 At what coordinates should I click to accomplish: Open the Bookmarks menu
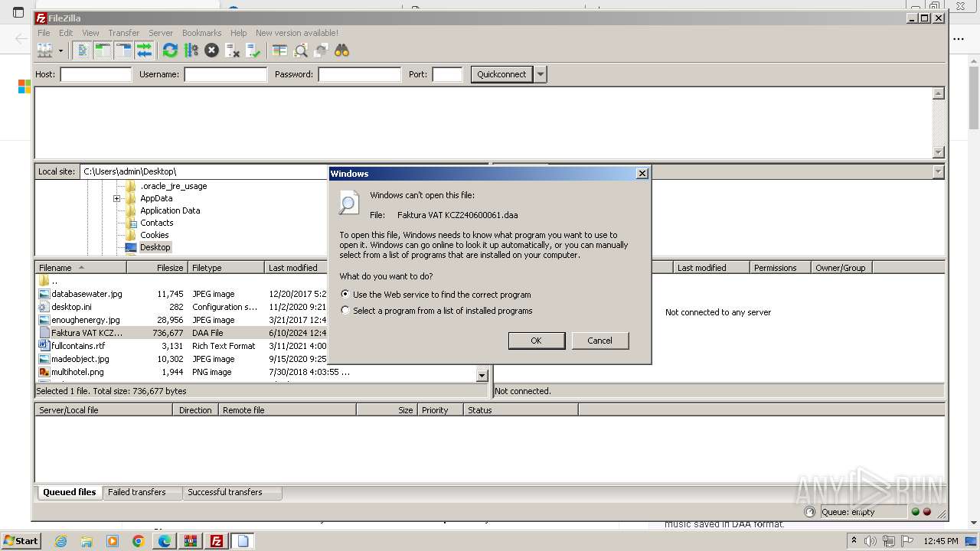pyautogui.click(x=201, y=33)
